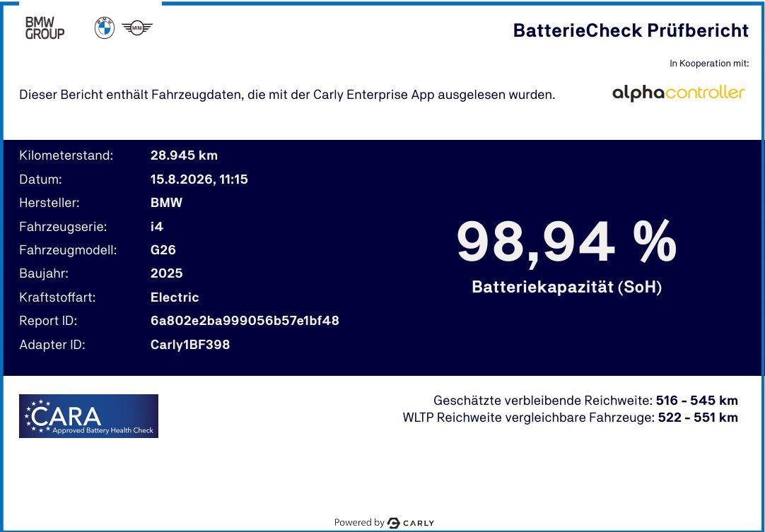Select the WLTP range 522 - 551 km

click(x=698, y=418)
